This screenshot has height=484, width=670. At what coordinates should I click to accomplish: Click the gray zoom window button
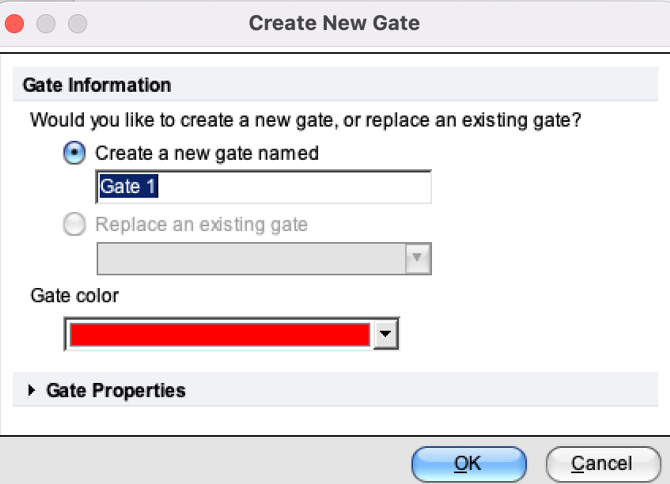coord(76,22)
